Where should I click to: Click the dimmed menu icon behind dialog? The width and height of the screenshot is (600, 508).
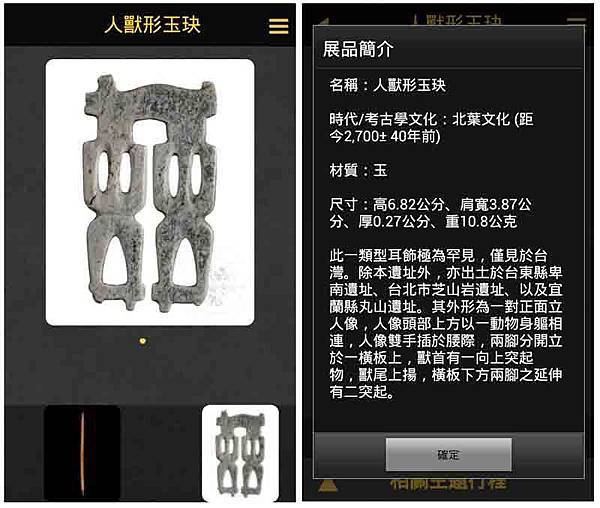point(577,19)
